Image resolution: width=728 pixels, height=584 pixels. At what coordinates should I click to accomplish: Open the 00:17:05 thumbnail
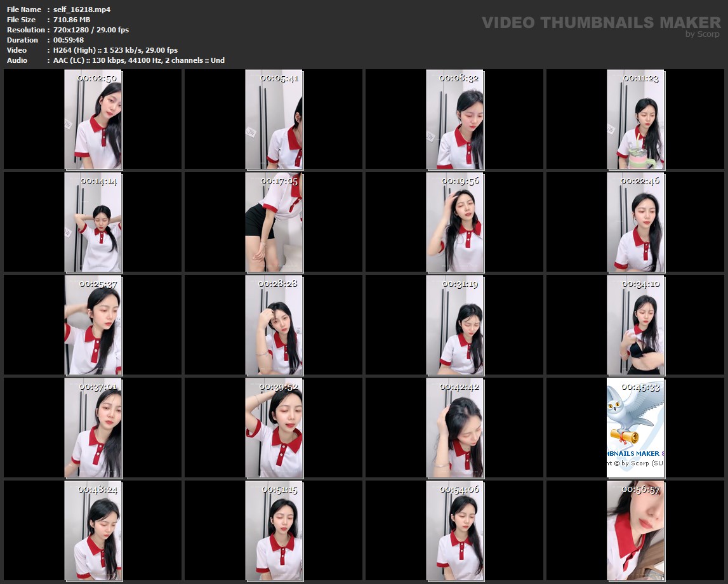click(274, 222)
